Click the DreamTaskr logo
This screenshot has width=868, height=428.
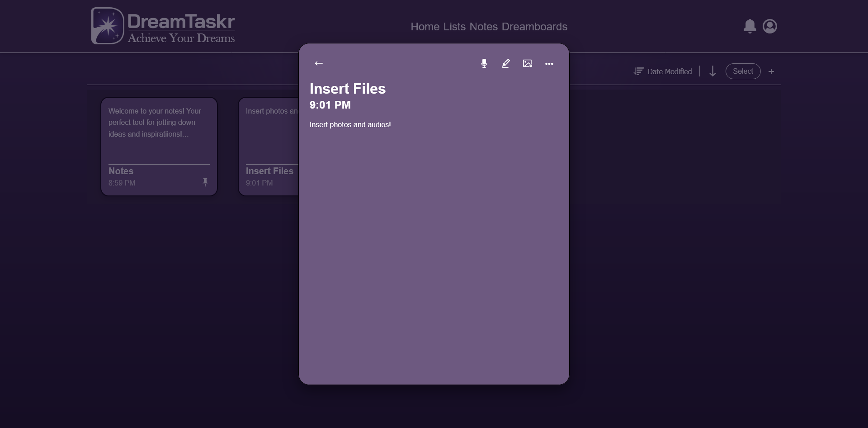[x=163, y=26]
